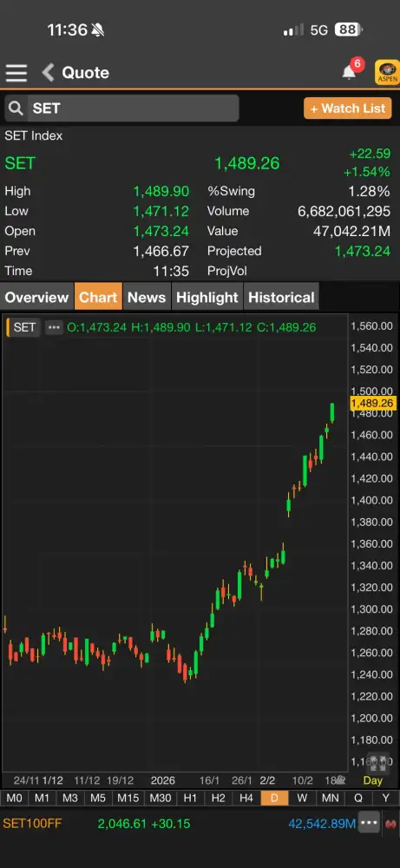The image size is (400, 868).
Task: Select the Chart tab
Action: click(x=98, y=297)
